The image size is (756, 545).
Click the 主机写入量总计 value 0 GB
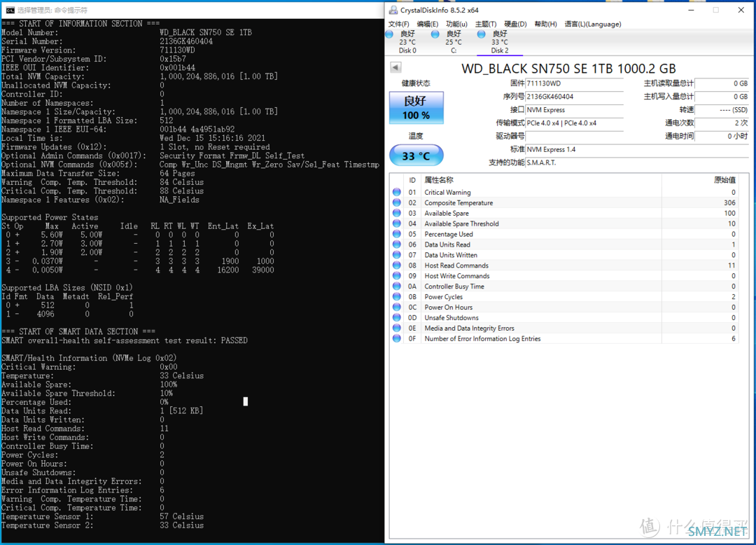(722, 97)
